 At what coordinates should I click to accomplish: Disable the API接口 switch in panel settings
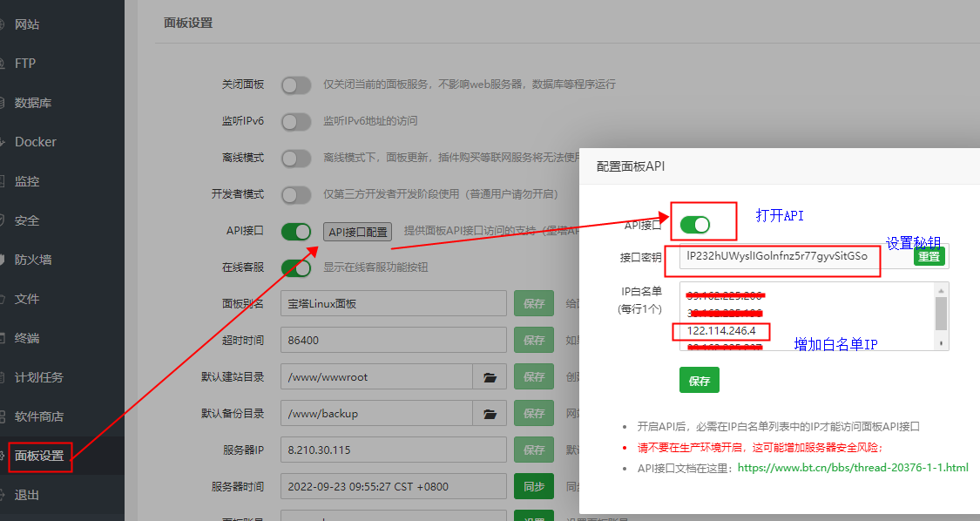tap(295, 232)
